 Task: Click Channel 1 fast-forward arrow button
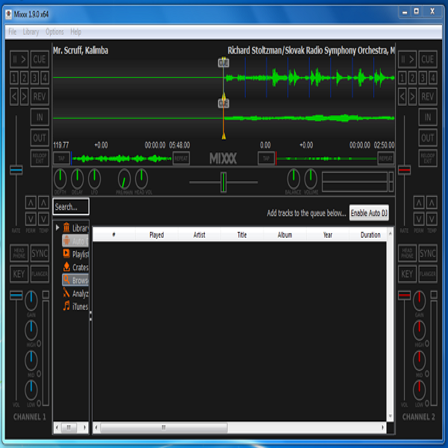[24, 97]
